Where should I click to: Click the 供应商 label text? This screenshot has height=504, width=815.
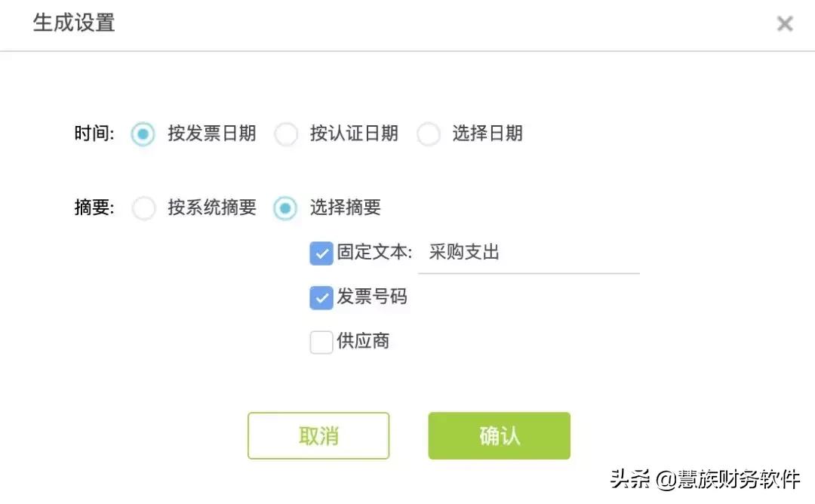[365, 342]
